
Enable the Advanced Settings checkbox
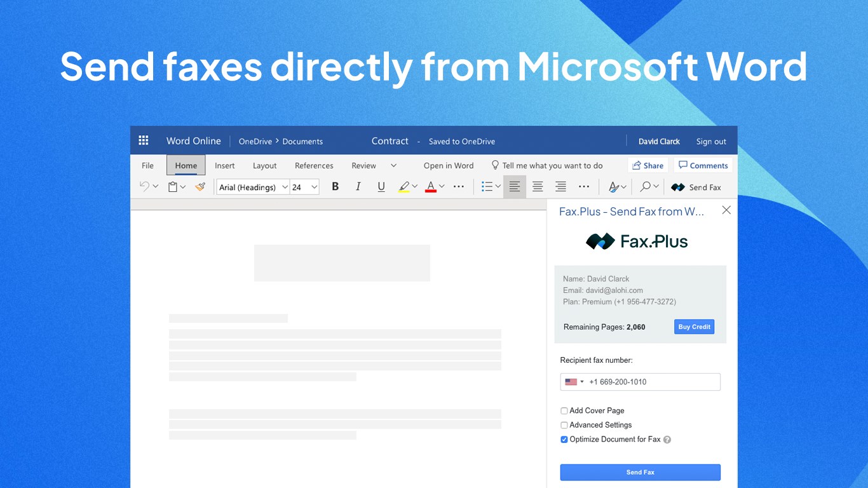(564, 425)
